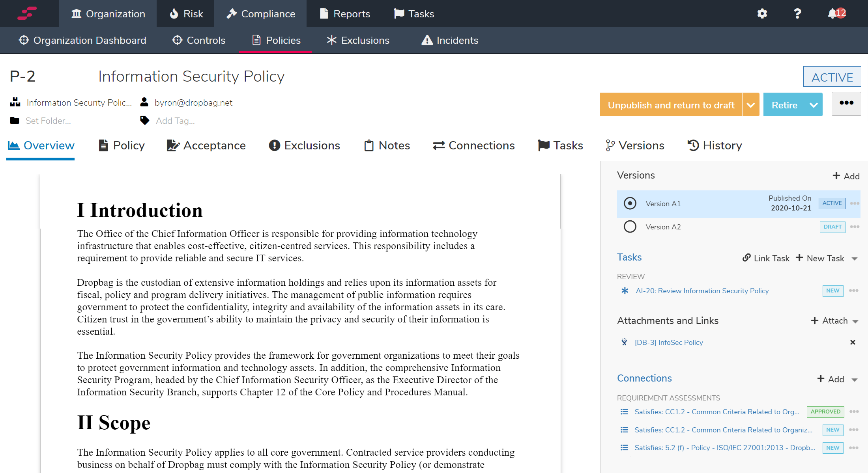Open options menu for Version A2

point(855,227)
